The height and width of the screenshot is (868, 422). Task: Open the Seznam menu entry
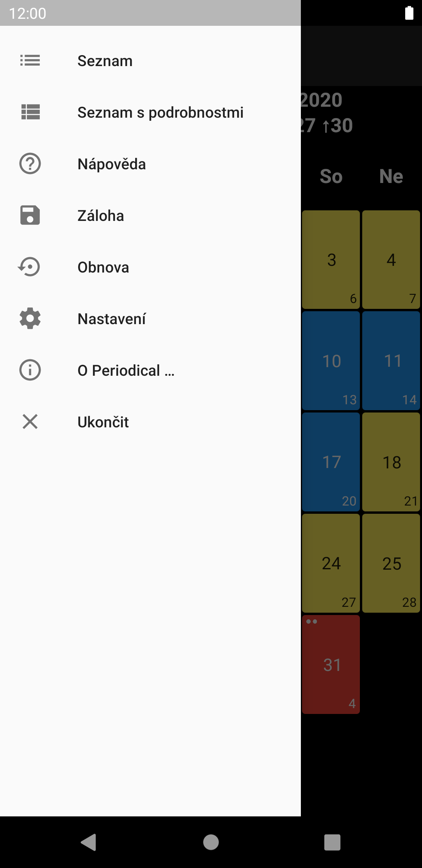[x=105, y=61]
